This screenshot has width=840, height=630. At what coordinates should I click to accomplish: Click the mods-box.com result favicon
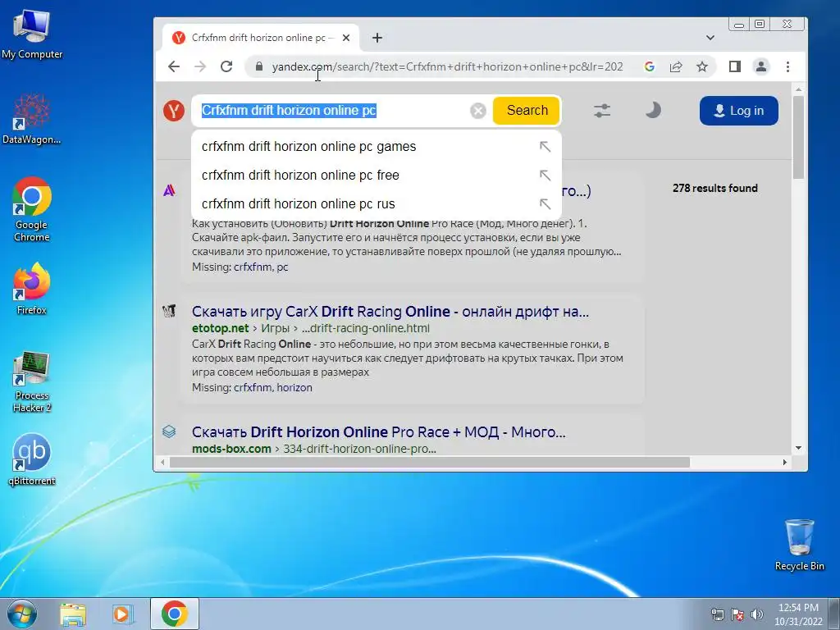169,431
